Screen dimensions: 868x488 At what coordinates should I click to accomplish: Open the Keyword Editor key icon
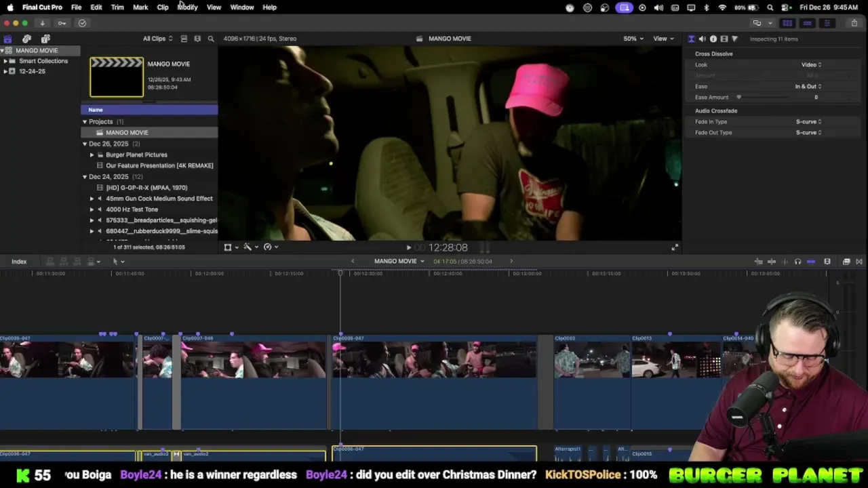(62, 23)
